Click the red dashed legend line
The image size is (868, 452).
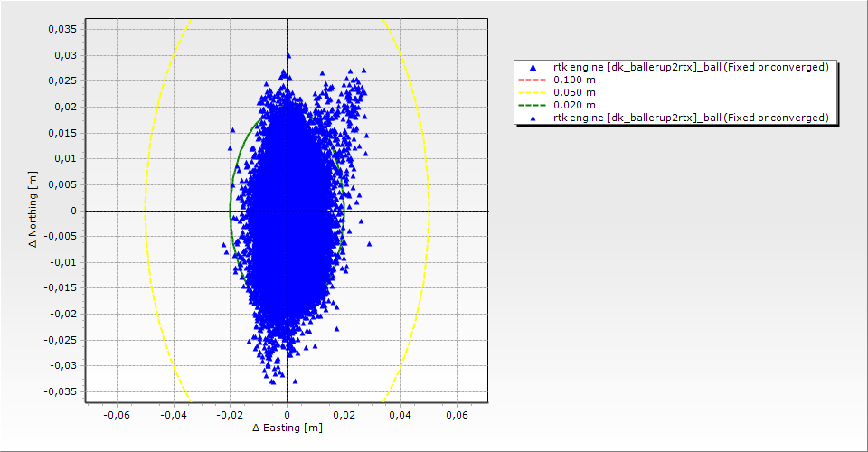[x=533, y=80]
